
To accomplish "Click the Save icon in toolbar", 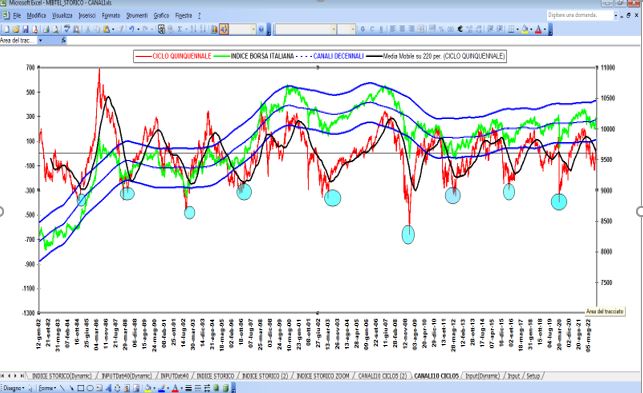I will pos(25,29).
